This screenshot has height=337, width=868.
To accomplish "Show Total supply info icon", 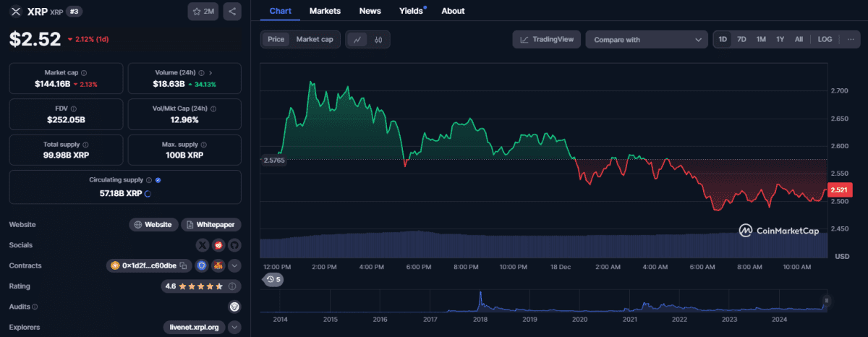I will pyautogui.click(x=85, y=145).
